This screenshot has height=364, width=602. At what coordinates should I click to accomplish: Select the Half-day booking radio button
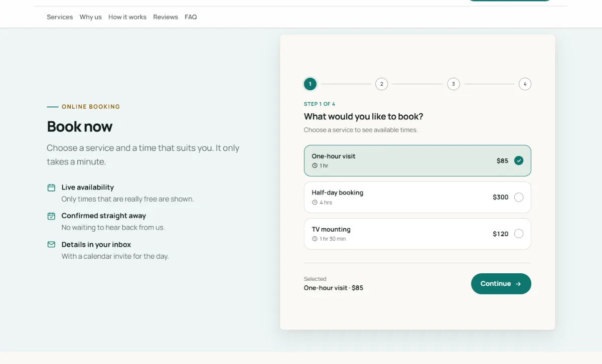[519, 197]
